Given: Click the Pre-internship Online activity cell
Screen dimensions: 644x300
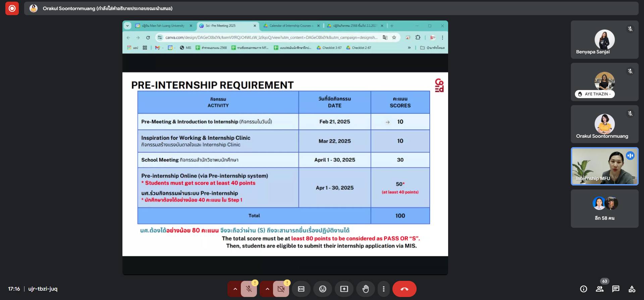Looking at the screenshot, I should click(218, 188).
